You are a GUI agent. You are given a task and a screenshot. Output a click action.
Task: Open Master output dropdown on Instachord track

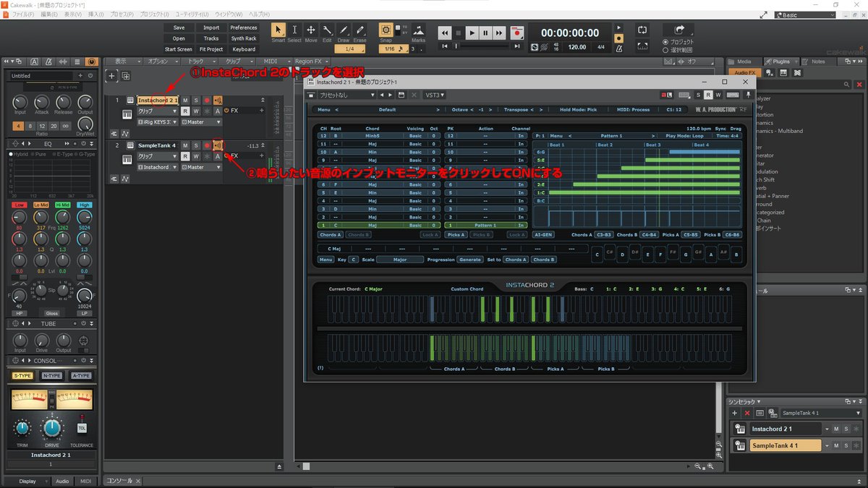[x=202, y=122]
